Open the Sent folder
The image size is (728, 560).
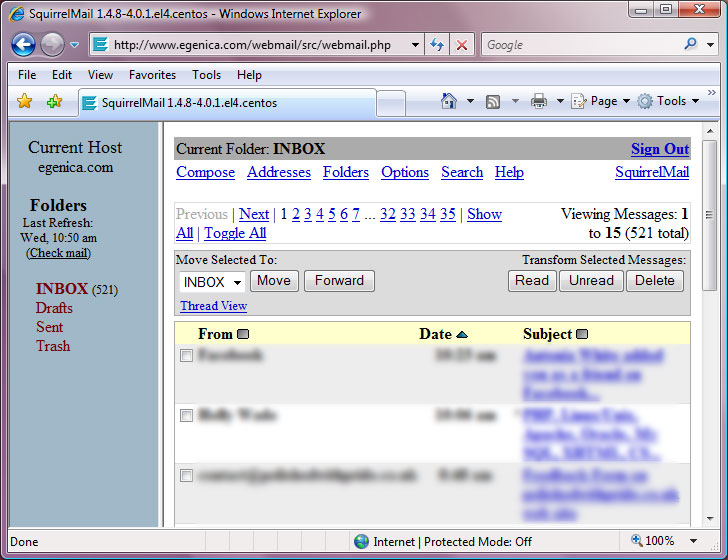pos(49,327)
